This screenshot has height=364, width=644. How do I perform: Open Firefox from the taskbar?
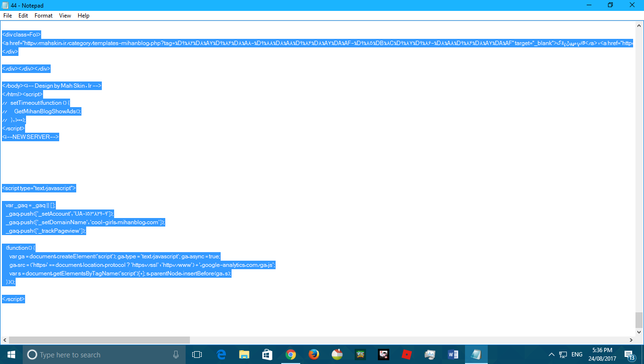pos(314,355)
